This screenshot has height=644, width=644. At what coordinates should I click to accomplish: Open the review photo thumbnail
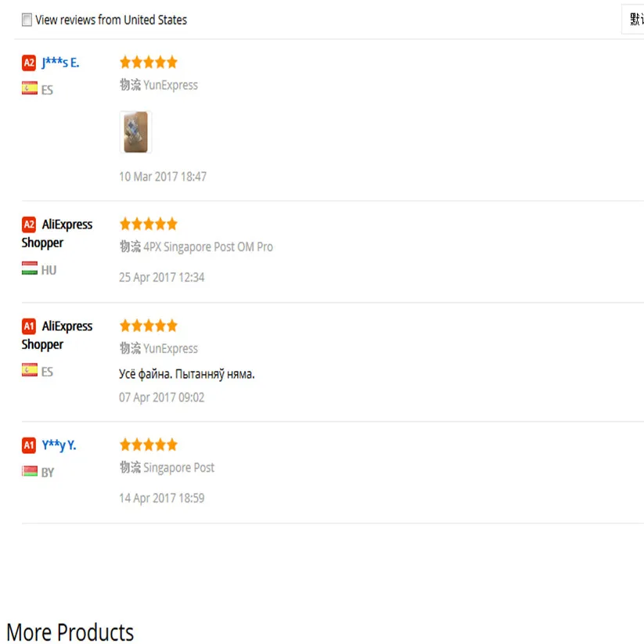[x=135, y=132]
